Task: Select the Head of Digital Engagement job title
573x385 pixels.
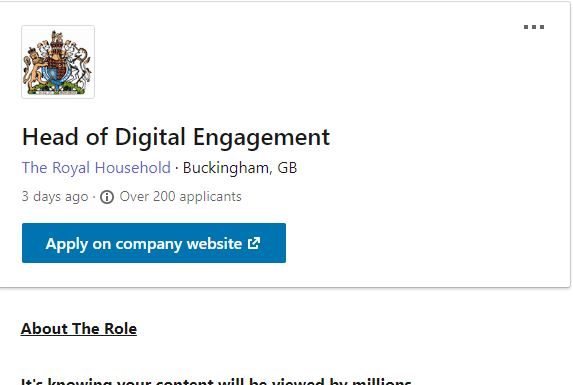Action: click(x=176, y=138)
